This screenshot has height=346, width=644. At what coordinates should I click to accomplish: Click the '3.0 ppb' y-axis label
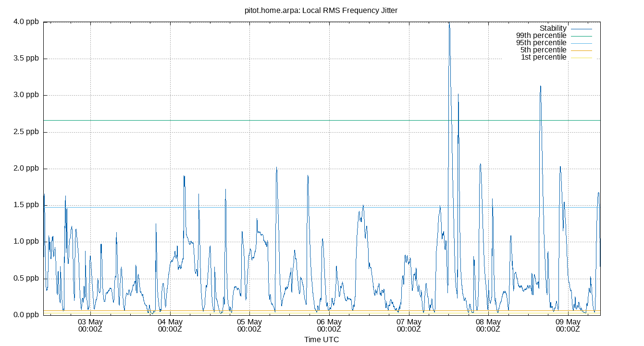pyautogui.click(x=25, y=95)
